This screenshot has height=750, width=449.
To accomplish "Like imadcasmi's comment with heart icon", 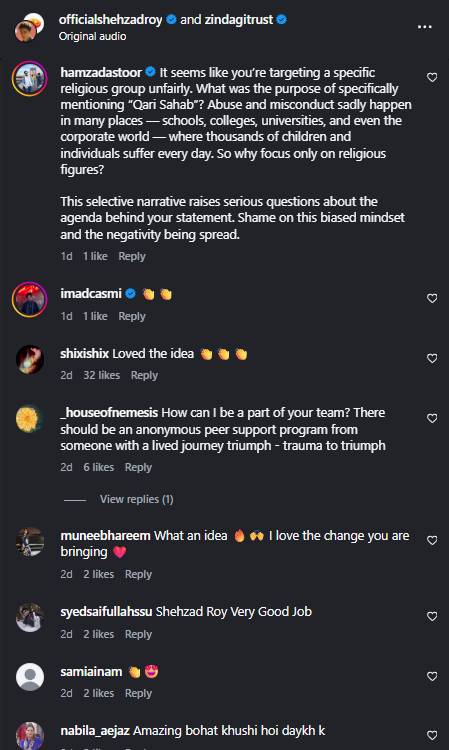I will pyautogui.click(x=432, y=298).
